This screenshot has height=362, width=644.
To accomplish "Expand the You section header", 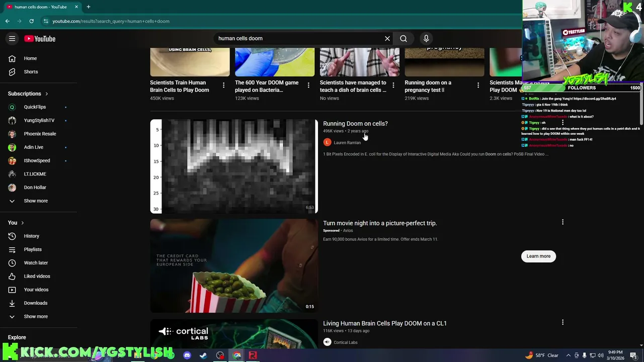I will tap(16, 223).
